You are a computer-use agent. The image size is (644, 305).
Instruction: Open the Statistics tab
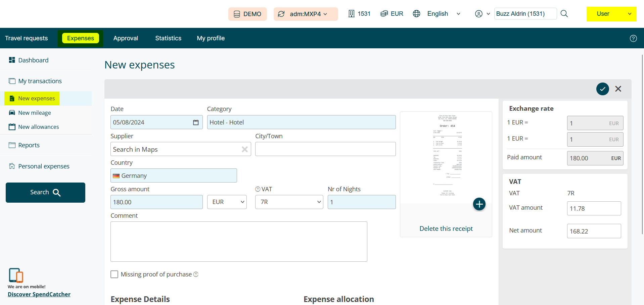point(168,38)
